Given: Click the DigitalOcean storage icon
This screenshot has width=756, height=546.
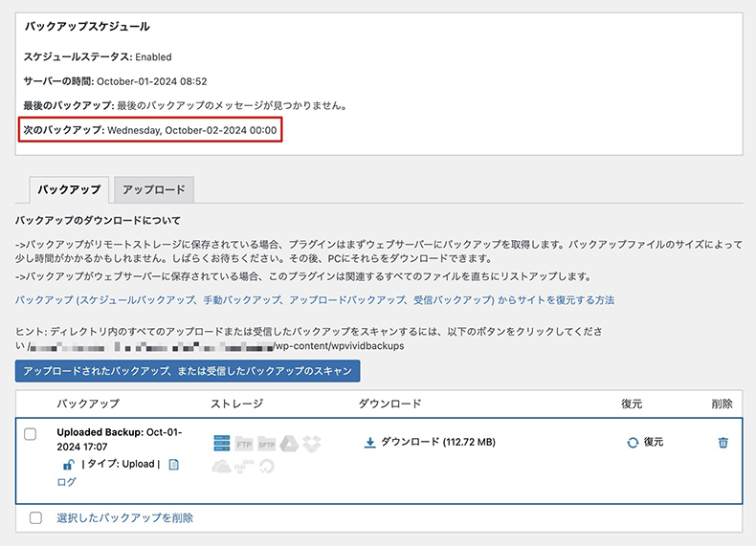Looking at the screenshot, I should click(267, 466).
